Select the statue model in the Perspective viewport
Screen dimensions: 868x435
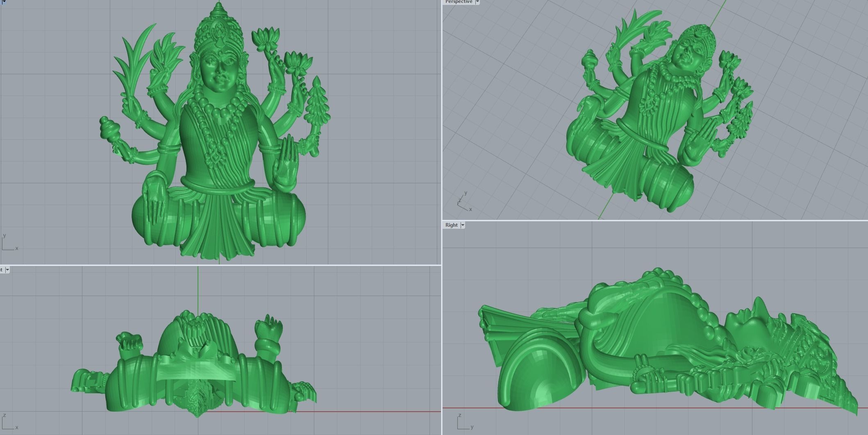click(x=660, y=111)
